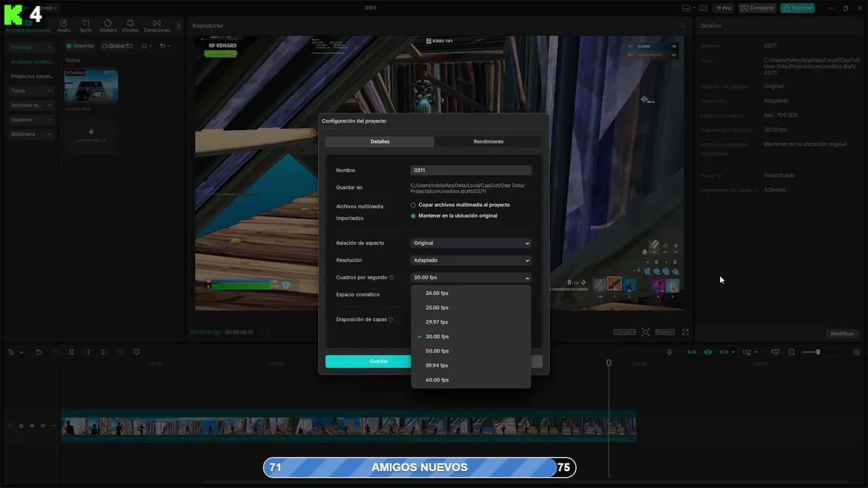Open the media filter icon

coord(165,46)
